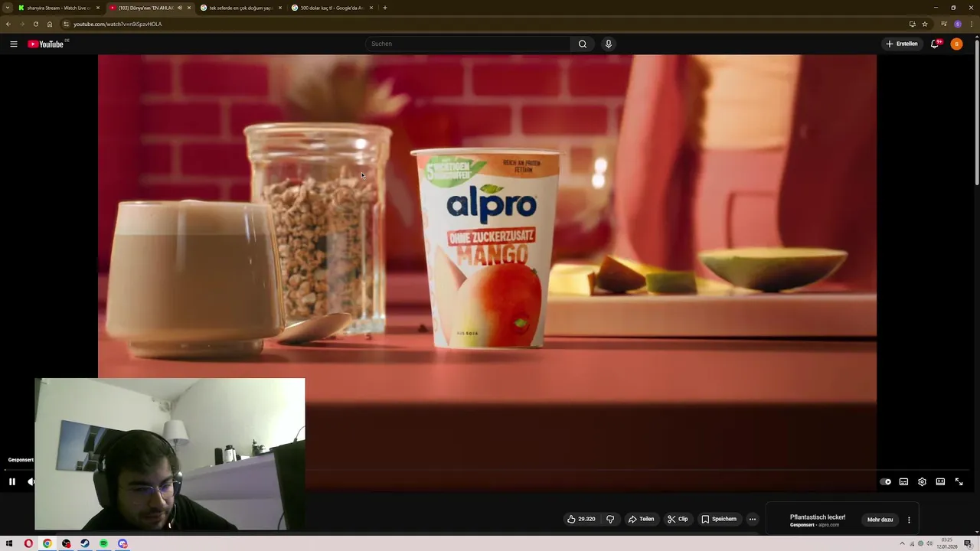Click Mehr dazu on the alpro ad
The image size is (980, 551).
coord(880,520)
